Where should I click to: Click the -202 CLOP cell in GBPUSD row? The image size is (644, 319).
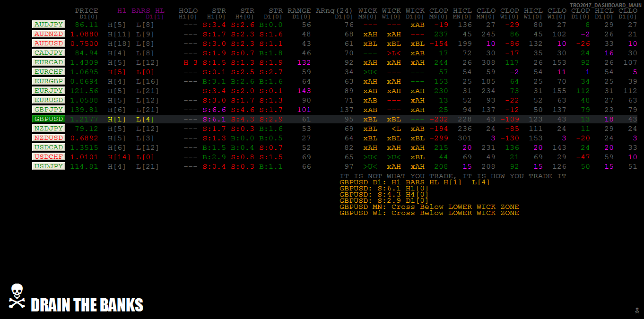[x=439, y=119]
